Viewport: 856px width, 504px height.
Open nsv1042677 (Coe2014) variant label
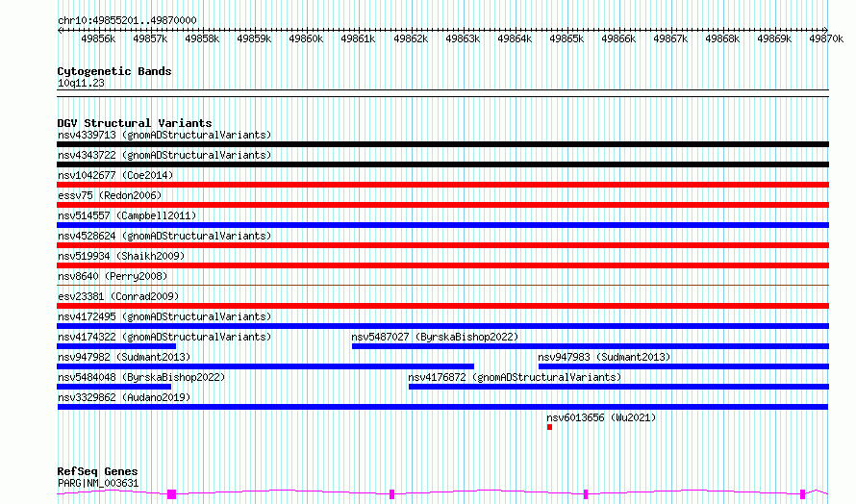115,175
